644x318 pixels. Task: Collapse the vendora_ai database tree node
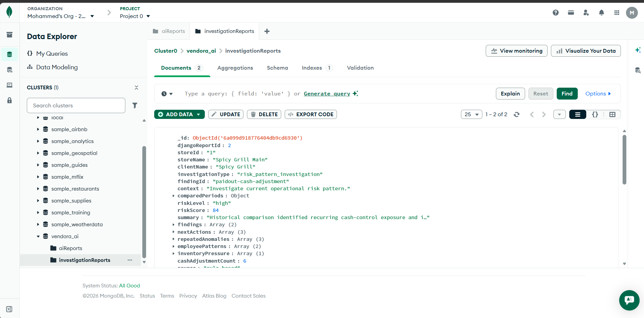[38, 236]
